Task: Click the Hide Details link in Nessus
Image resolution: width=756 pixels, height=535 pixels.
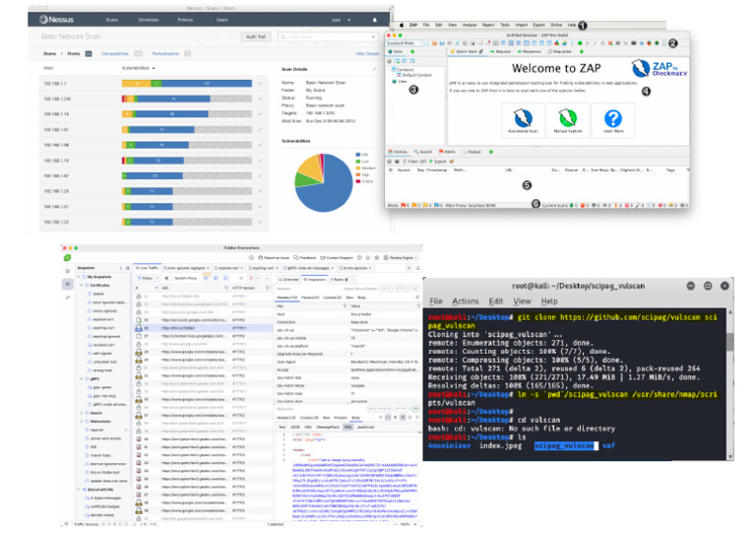Action: (367, 53)
